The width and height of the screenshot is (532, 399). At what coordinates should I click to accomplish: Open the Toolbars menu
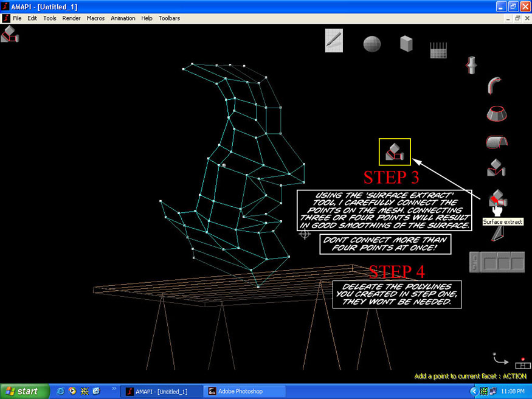(x=169, y=18)
